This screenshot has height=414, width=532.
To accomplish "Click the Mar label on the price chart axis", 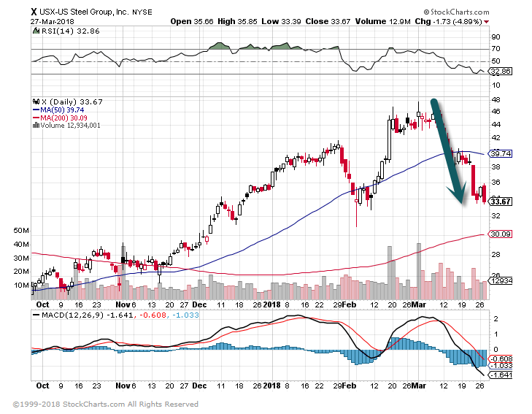I will click(419, 304).
